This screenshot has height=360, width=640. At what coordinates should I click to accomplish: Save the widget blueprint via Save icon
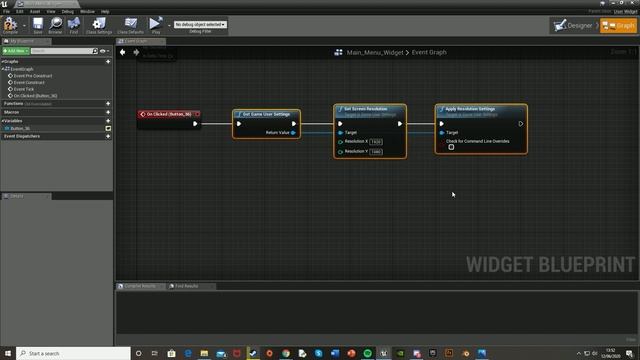tap(38, 24)
